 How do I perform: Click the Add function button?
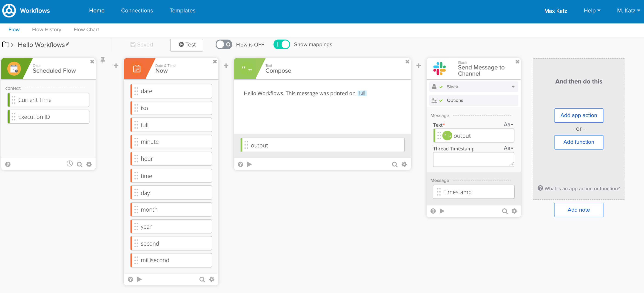pyautogui.click(x=578, y=142)
